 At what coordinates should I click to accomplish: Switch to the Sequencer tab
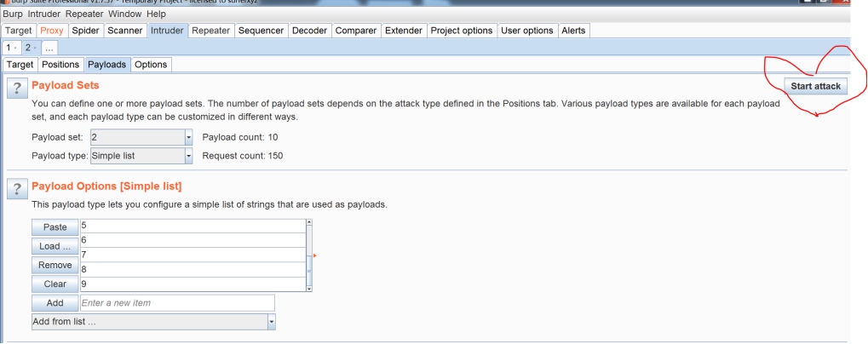click(x=261, y=31)
